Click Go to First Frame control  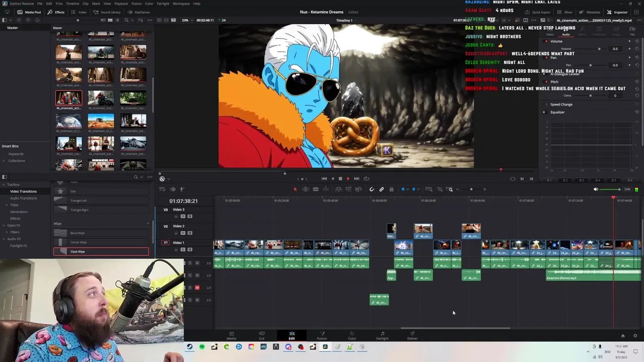pos(324,178)
